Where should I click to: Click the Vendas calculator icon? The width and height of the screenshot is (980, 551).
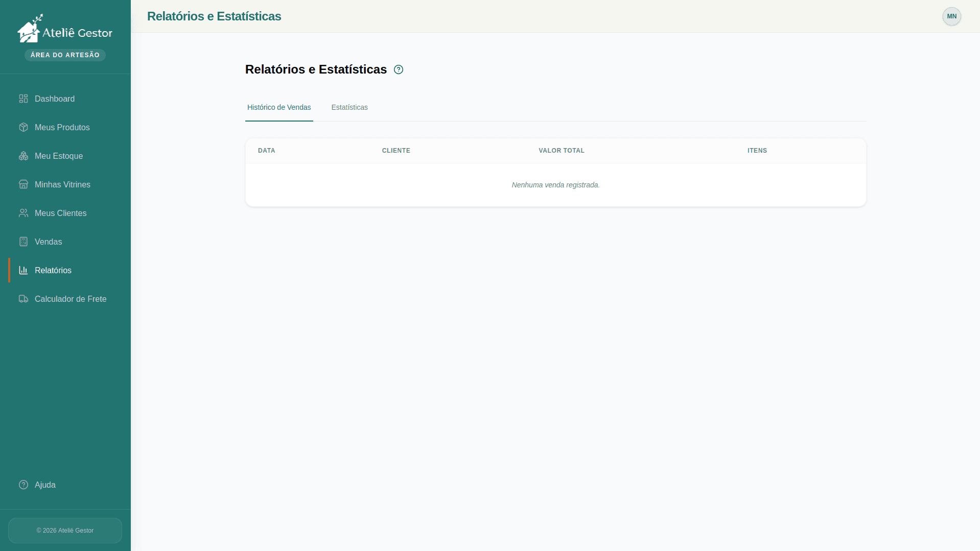(x=24, y=242)
